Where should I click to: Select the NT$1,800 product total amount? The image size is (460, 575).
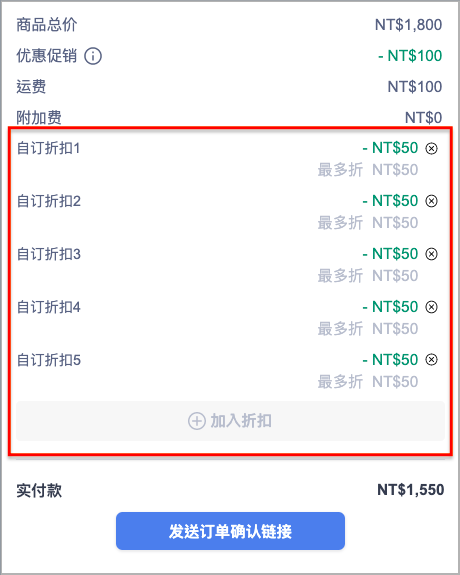[408, 25]
